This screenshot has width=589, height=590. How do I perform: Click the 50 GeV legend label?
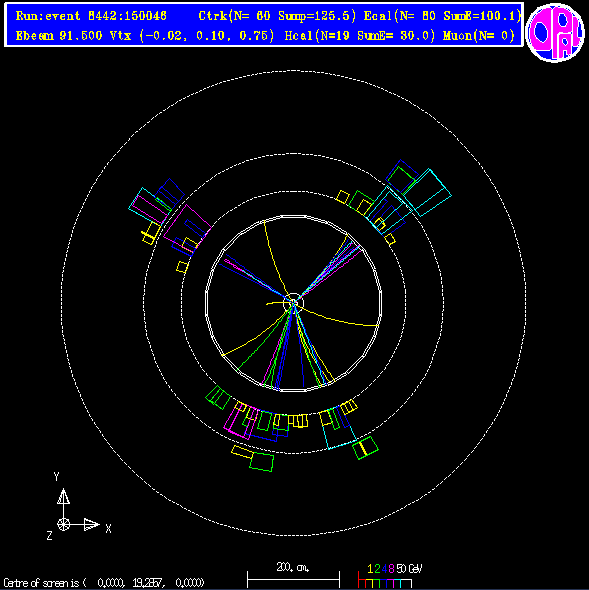(409, 568)
